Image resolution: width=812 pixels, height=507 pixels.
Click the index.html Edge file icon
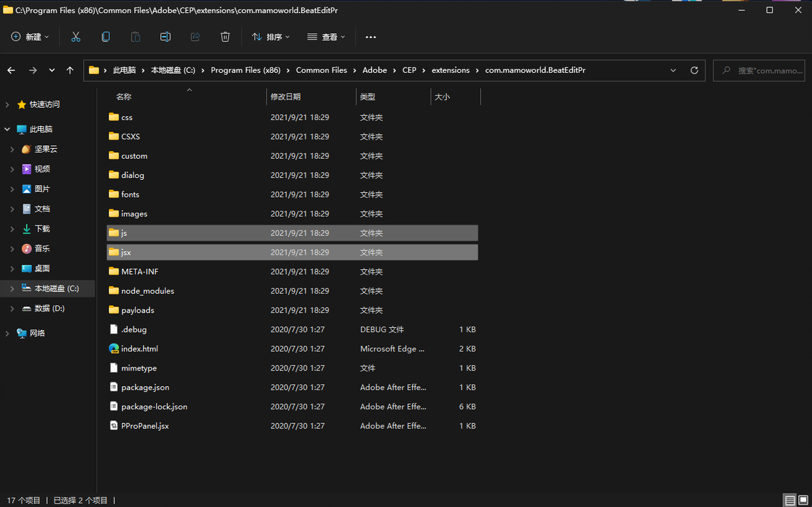(114, 348)
